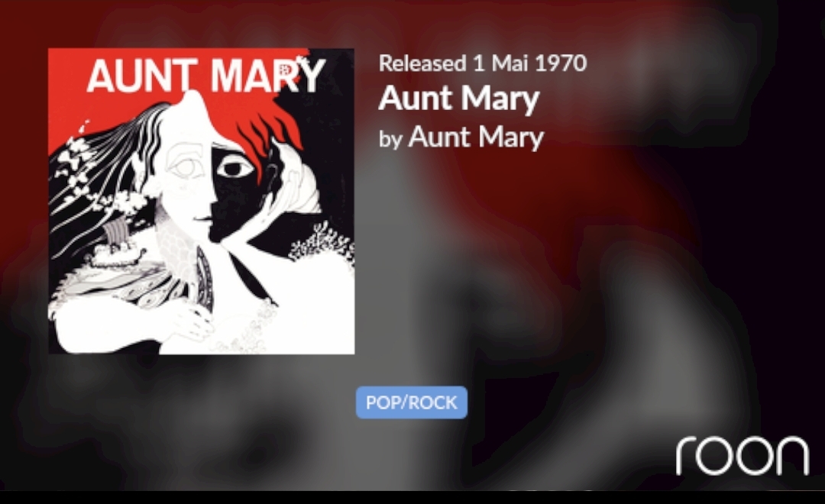Select the POP/ROCK genre tag
The width and height of the screenshot is (825, 504).
coord(412,402)
